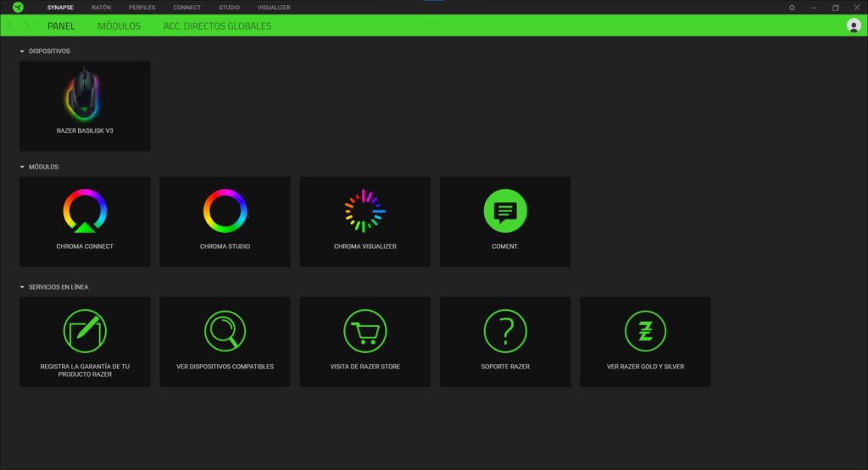The image size is (868, 470).
Task: Open the Acc. Directos Globales tab
Action: pyautogui.click(x=217, y=26)
